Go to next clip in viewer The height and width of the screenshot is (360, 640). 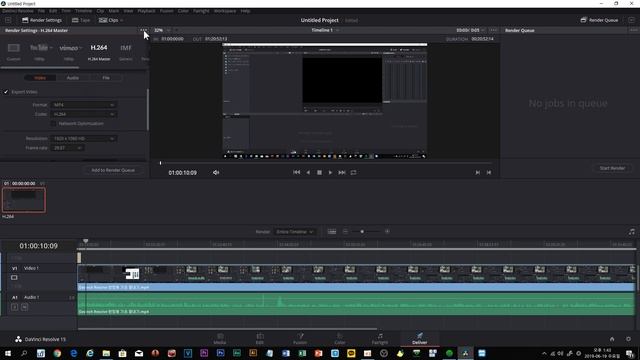coord(489,172)
